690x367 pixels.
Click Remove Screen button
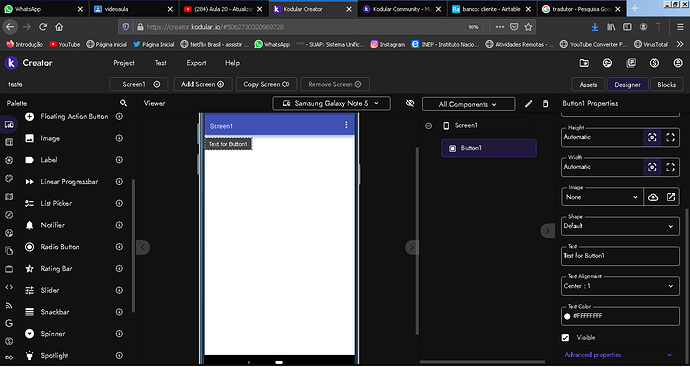tap(335, 84)
